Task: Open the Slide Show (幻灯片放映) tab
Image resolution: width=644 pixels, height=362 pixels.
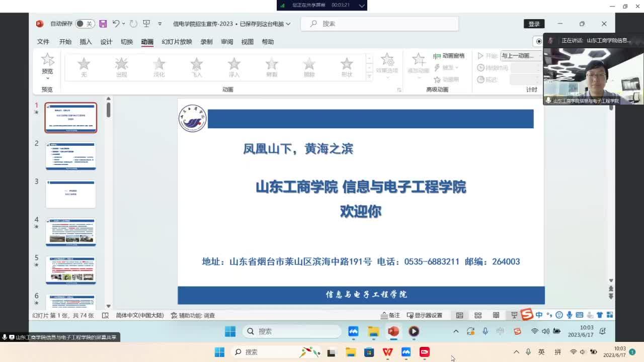Action: (x=177, y=42)
